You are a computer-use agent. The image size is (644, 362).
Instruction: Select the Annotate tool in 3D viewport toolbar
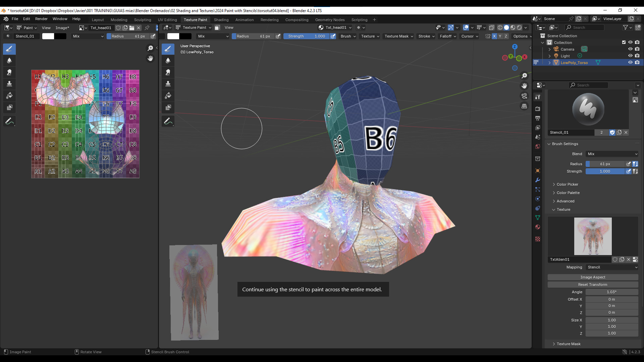168,121
